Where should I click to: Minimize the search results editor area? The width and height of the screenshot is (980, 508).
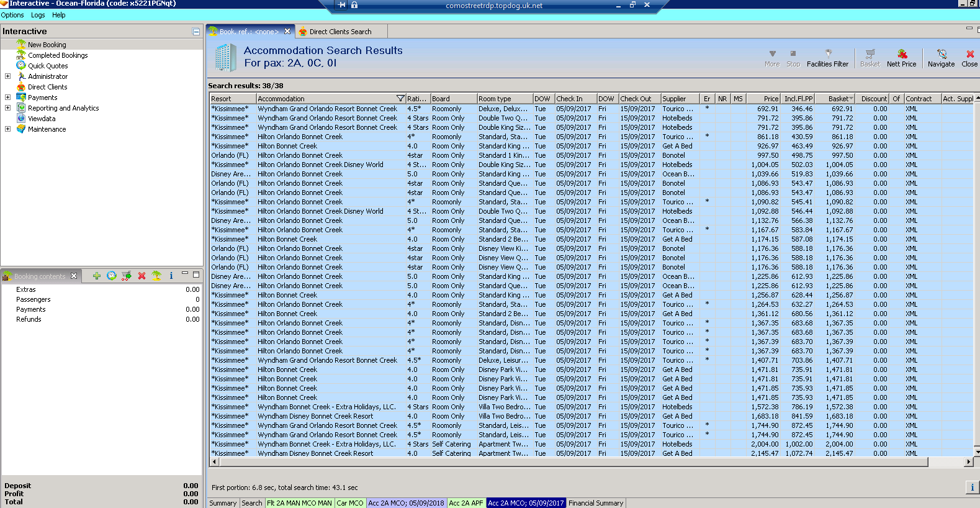pyautogui.click(x=969, y=29)
